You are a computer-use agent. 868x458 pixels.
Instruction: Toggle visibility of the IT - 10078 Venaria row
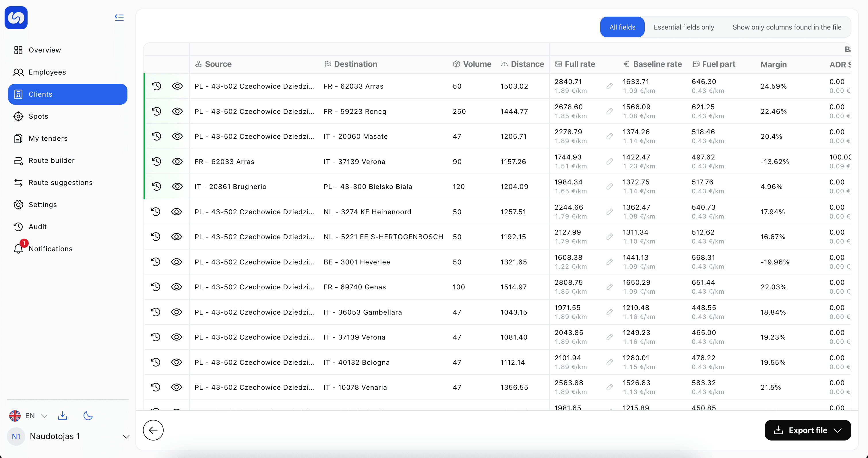click(x=177, y=387)
